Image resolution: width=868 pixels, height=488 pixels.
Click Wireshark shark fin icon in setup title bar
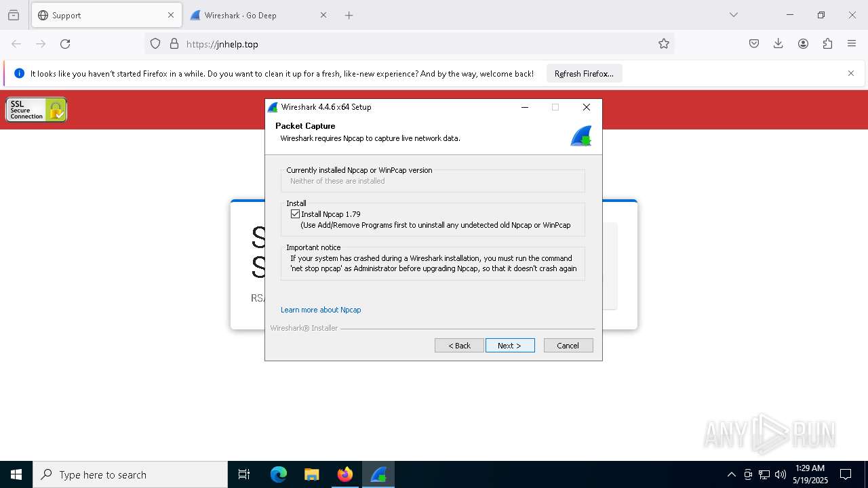pos(273,107)
